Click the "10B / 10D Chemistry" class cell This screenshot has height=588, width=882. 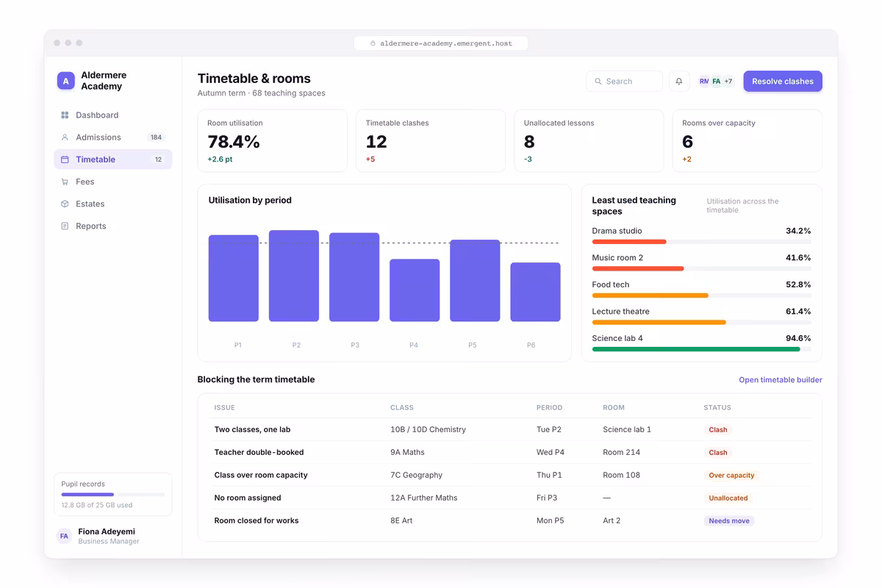click(x=428, y=430)
